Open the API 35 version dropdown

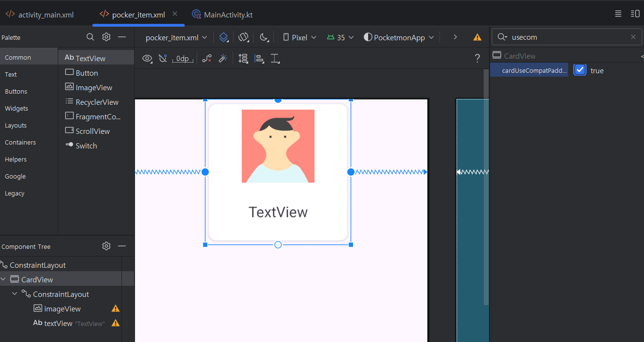[x=340, y=37]
